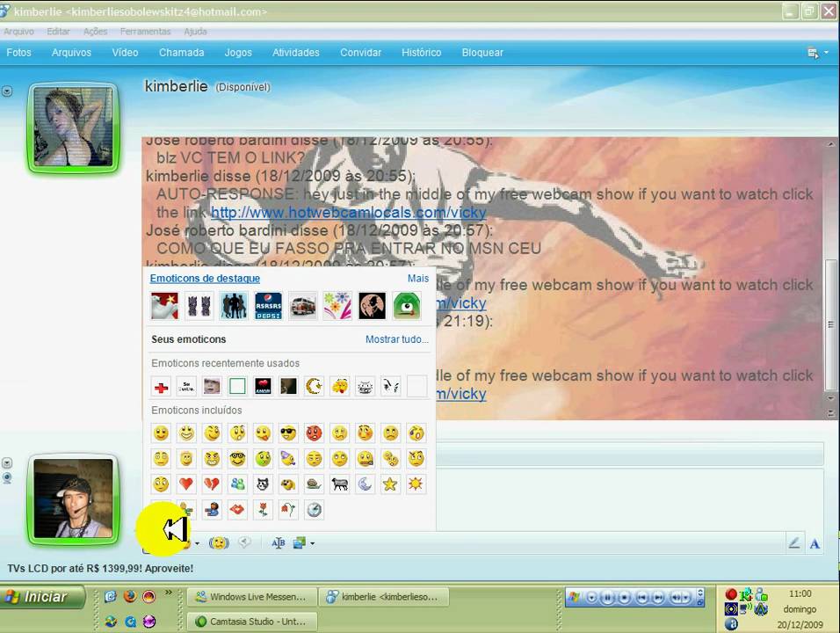The image size is (840, 633).
Task: Switch to Camtasia Studio taskbar button
Action: coord(252,622)
